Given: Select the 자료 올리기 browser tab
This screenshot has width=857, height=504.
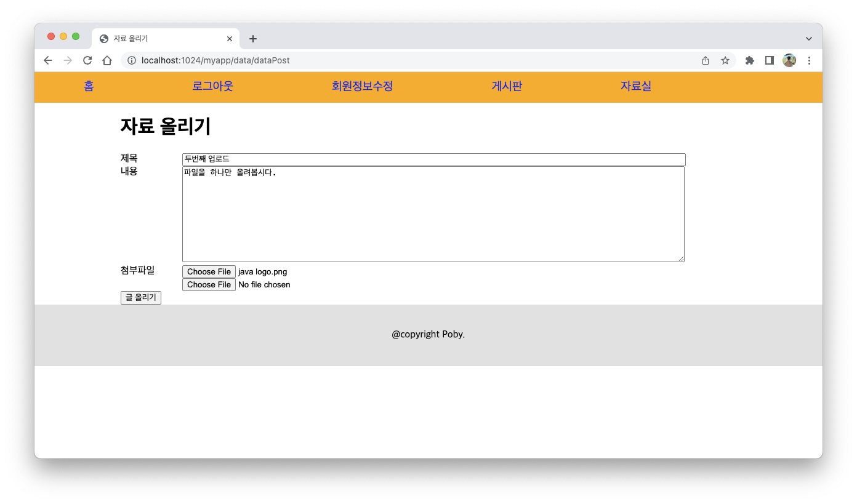Looking at the screenshot, I should 166,39.
